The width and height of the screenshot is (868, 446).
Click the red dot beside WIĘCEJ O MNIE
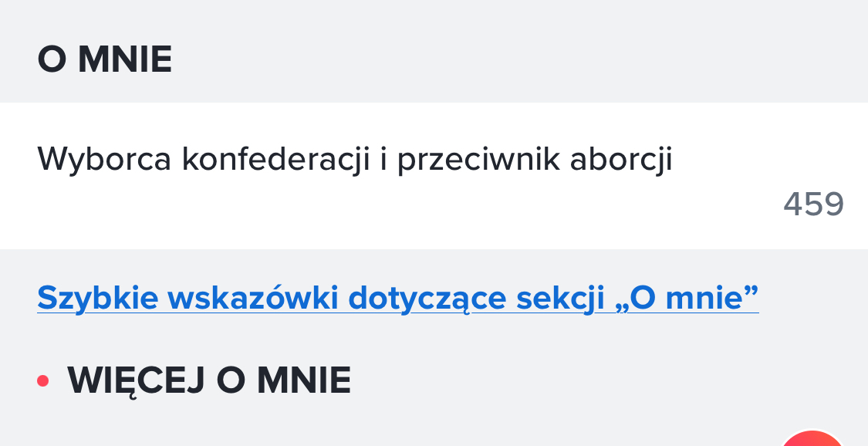43,380
